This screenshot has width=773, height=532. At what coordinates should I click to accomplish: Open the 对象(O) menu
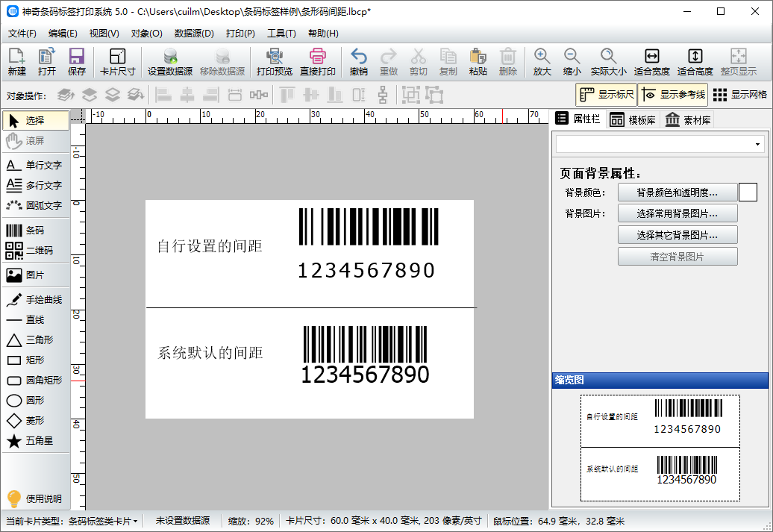146,34
